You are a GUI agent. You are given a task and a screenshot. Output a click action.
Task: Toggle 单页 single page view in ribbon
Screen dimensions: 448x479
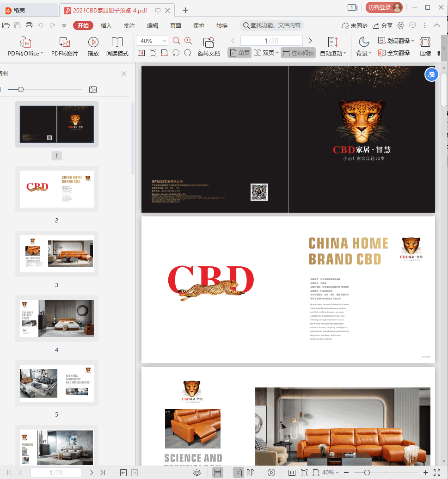(x=240, y=53)
